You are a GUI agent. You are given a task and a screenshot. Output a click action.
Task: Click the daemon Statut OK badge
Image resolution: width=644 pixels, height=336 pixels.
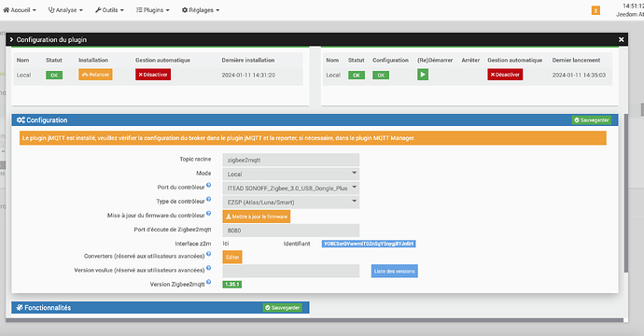[x=357, y=76]
